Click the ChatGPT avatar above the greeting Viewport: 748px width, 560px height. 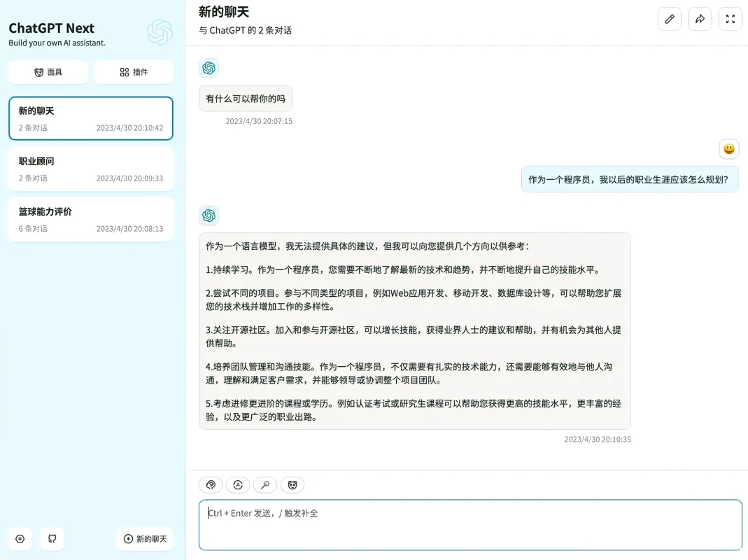pyautogui.click(x=209, y=69)
